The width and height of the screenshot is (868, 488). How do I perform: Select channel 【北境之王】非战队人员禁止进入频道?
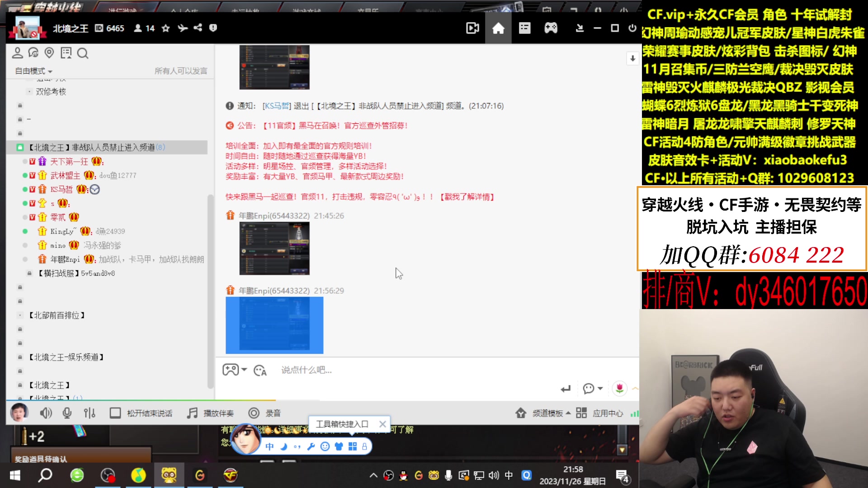coord(107,147)
